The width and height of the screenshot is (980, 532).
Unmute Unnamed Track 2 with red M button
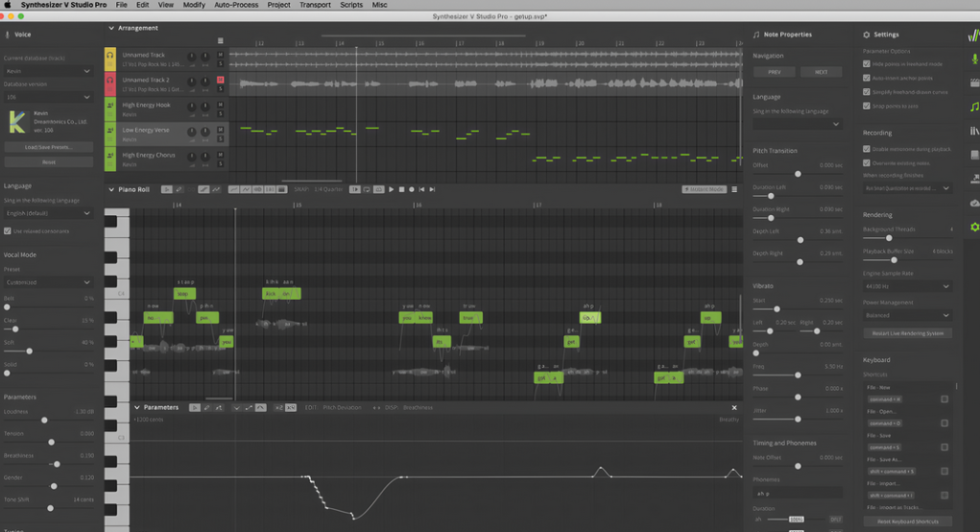pyautogui.click(x=220, y=80)
